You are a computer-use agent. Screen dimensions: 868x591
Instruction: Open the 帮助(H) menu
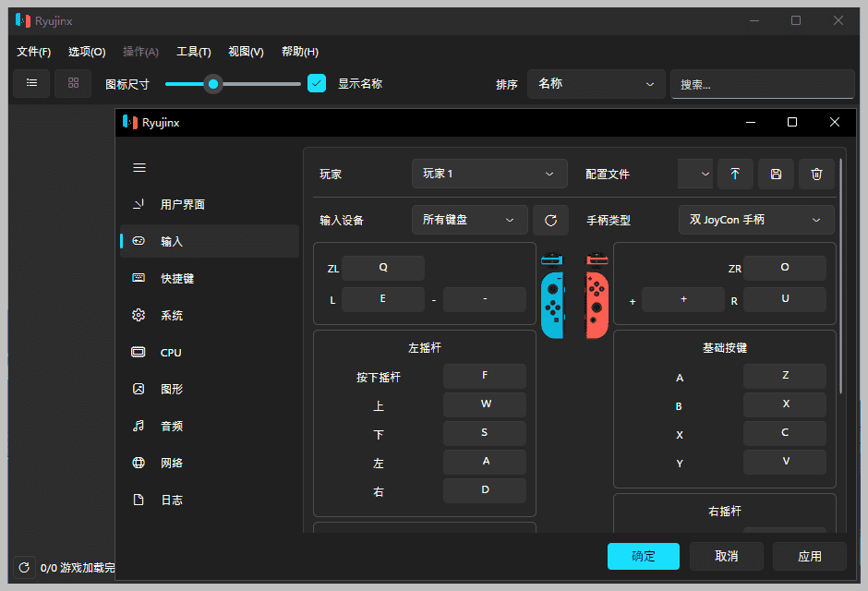[x=300, y=52]
